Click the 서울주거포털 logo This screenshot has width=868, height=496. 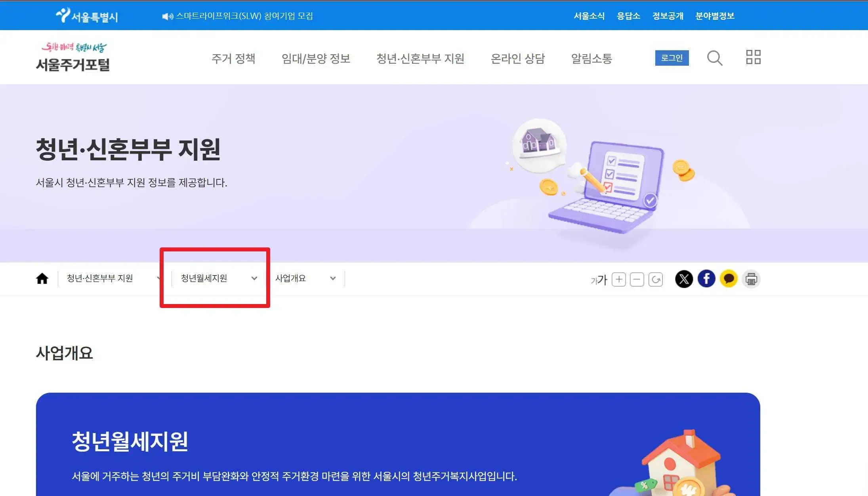pyautogui.click(x=74, y=57)
